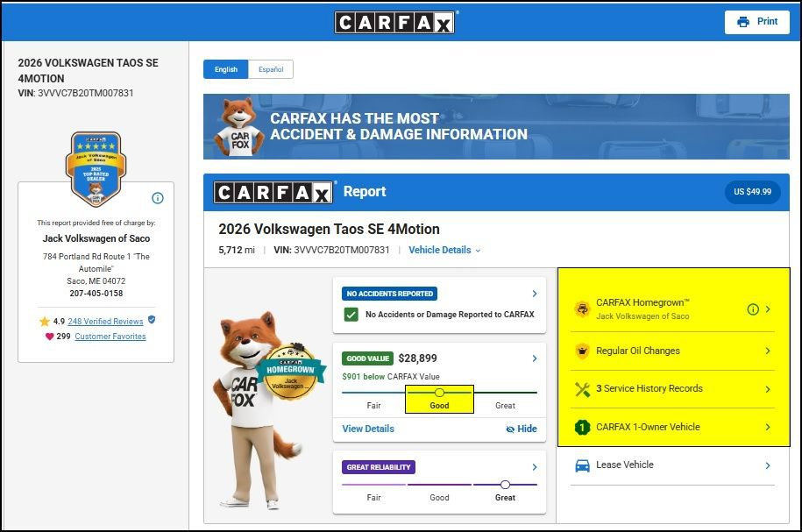
Task: Click View Details link
Action: (368, 429)
